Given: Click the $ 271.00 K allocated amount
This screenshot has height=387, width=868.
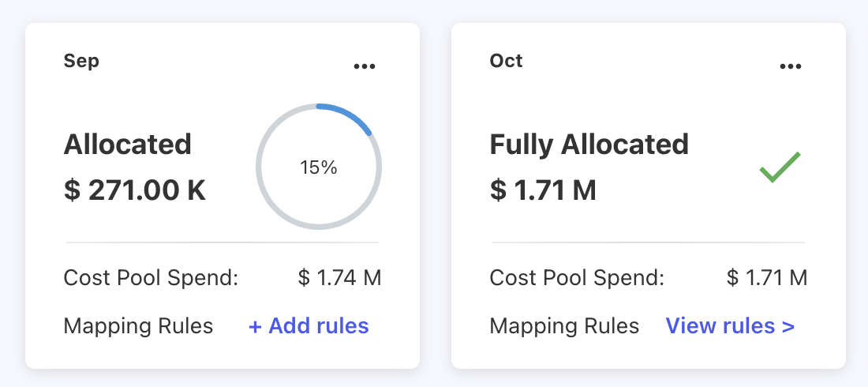Looking at the screenshot, I should point(135,190).
